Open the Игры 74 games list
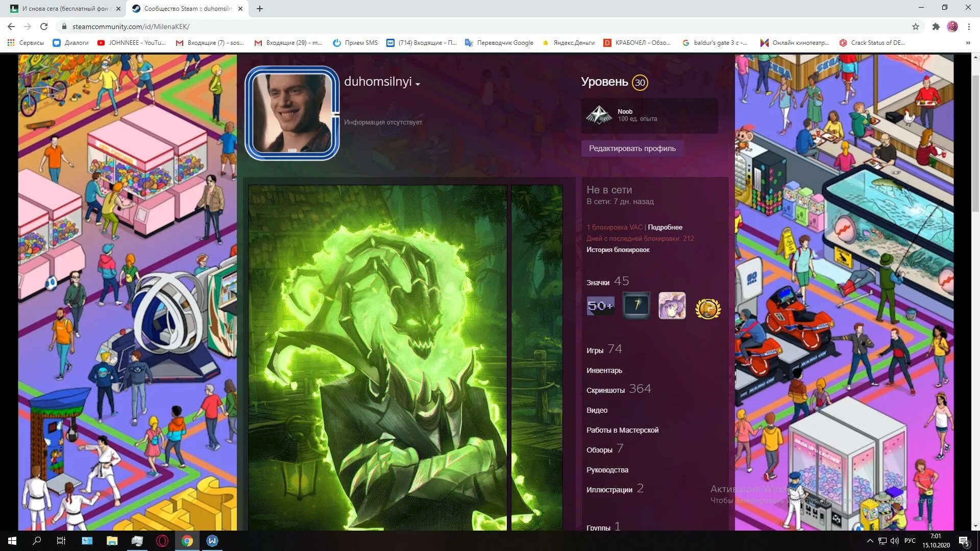This screenshot has height=551, width=980. point(604,349)
